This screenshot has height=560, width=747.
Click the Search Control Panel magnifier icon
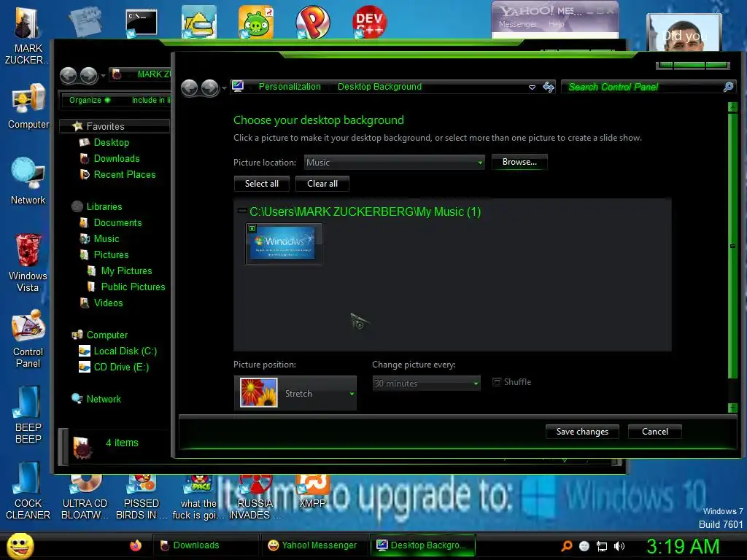(x=728, y=87)
